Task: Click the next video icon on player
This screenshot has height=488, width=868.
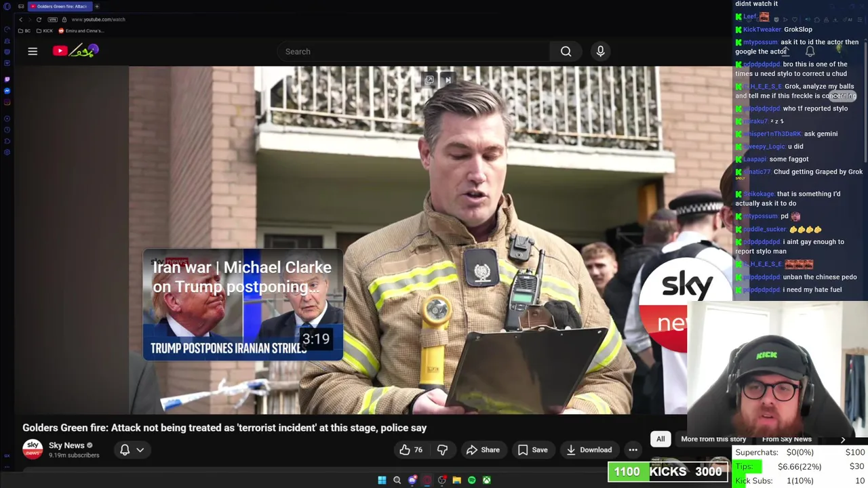Action: tap(448, 80)
